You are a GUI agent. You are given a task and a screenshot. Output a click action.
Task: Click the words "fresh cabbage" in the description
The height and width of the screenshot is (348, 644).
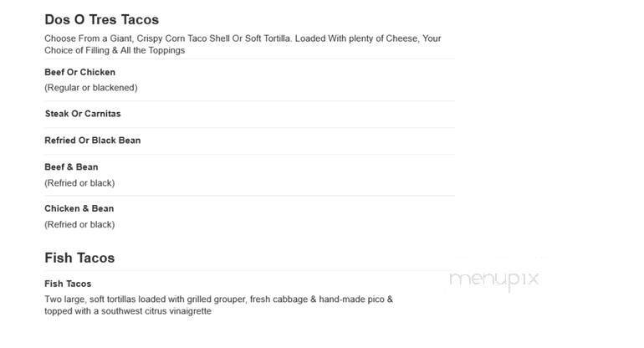point(282,299)
